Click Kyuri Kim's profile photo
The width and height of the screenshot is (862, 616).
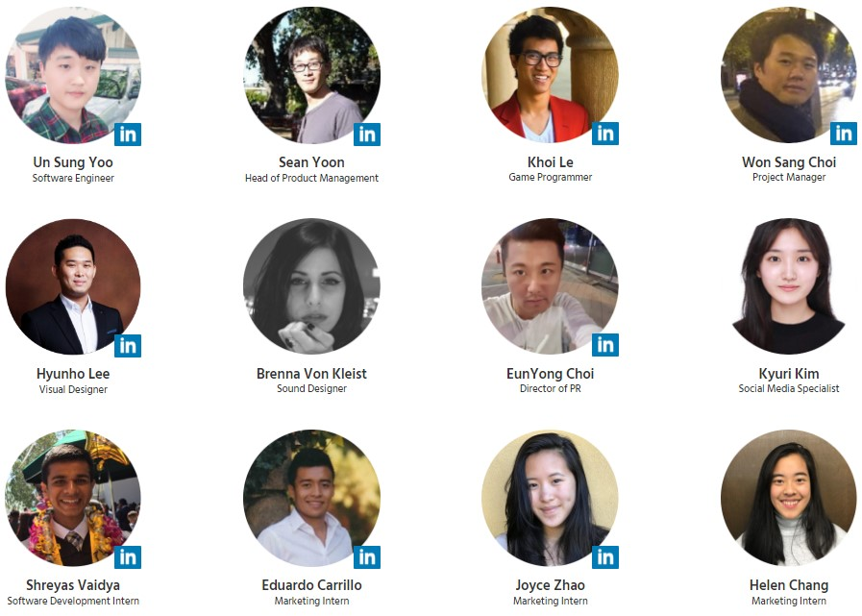pos(789,286)
